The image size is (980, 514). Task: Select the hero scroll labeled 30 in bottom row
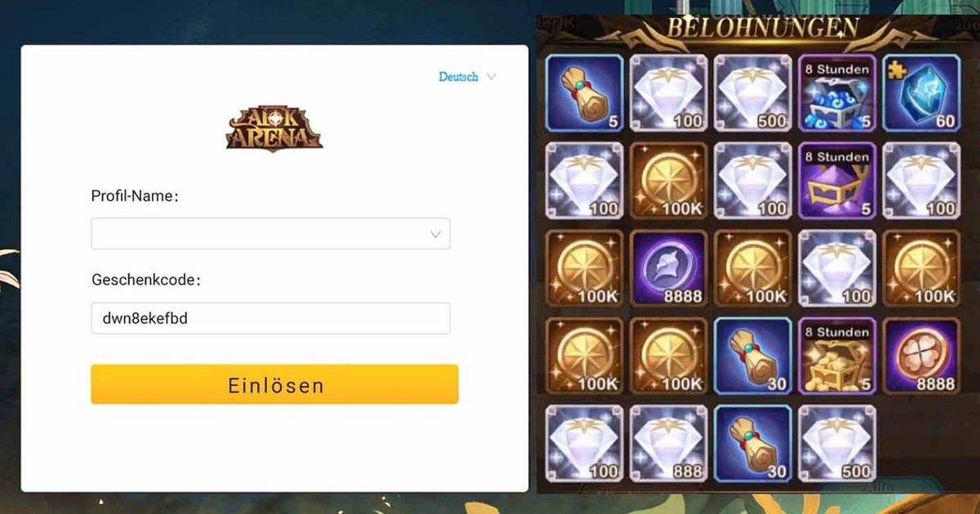click(753, 444)
